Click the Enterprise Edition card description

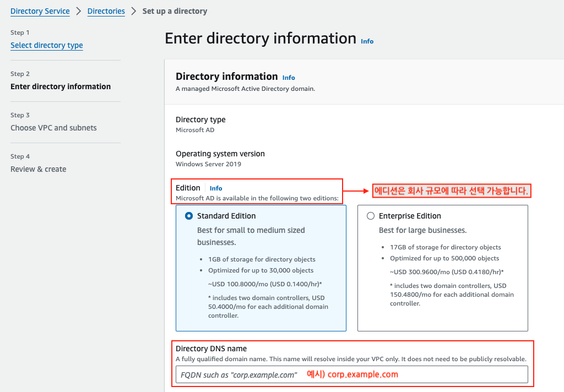[422, 230]
